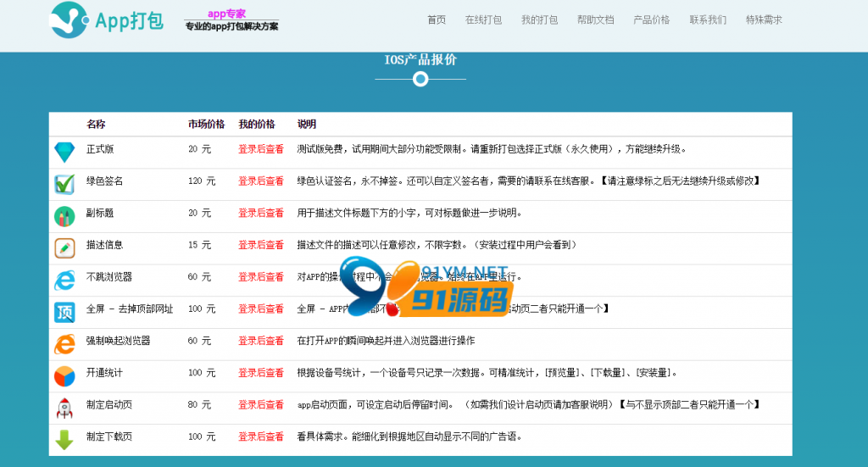Open 我的打包 navigation item
Viewport: 868px width, 467px height.
[539, 20]
